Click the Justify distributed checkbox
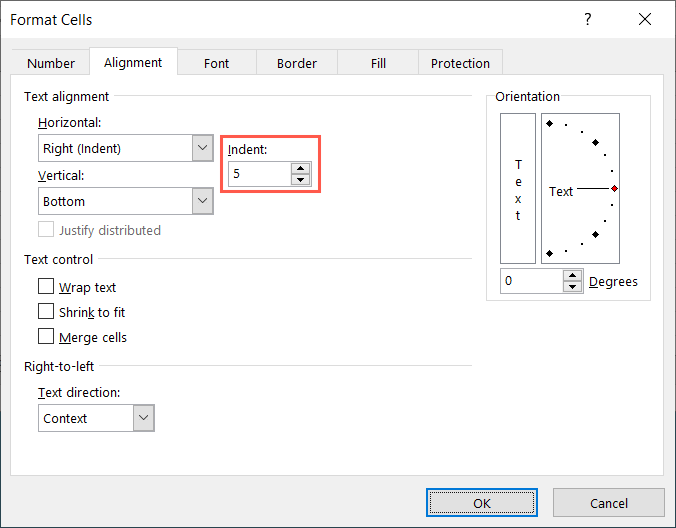 (x=46, y=229)
